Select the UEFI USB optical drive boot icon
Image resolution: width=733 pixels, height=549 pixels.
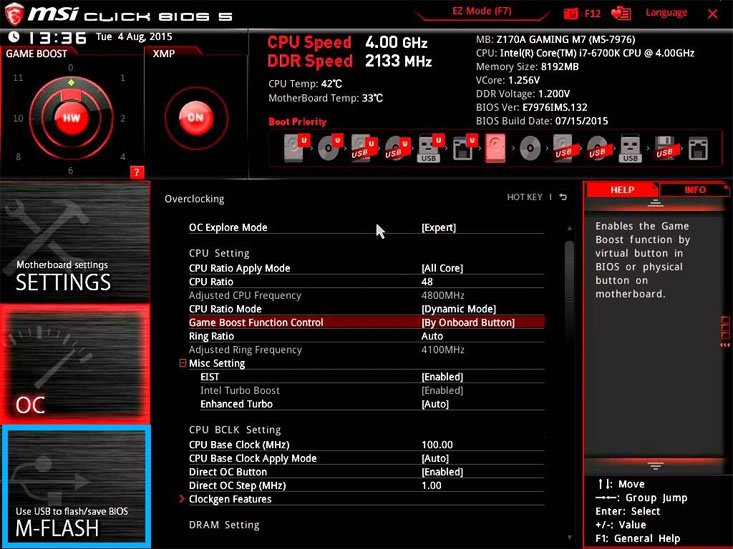pyautogui.click(x=397, y=148)
